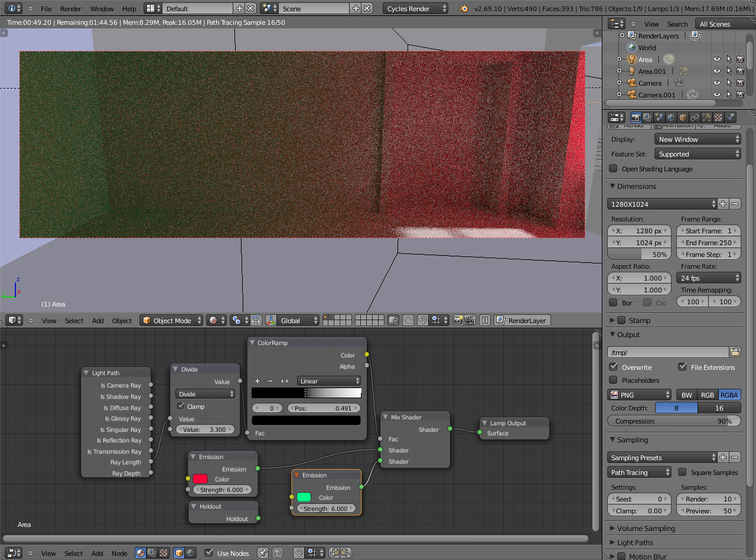Open the render engine dropdown Cycles Render
The width and height of the screenshot is (756, 560).
415,8
